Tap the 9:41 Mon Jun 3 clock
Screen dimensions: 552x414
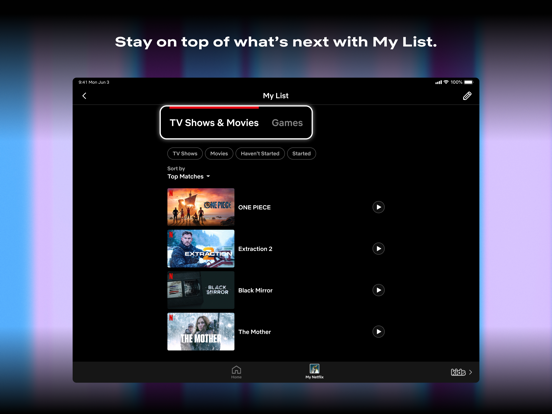(x=94, y=82)
